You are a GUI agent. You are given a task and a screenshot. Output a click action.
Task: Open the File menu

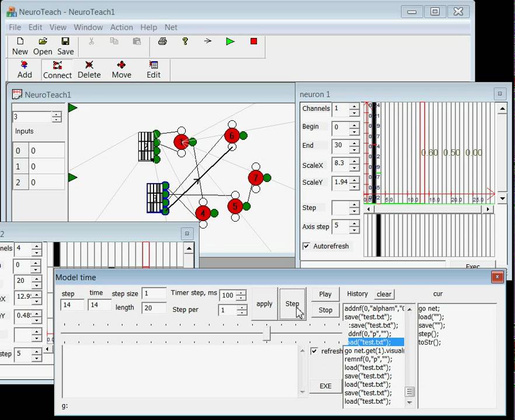pos(15,27)
